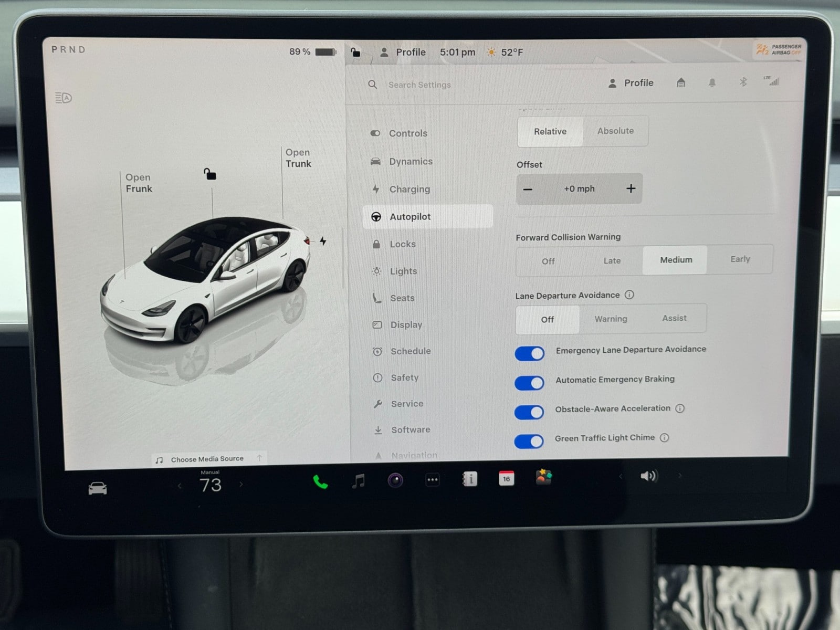Increase speed offset with plus button
This screenshot has width=840, height=630.
[631, 188]
